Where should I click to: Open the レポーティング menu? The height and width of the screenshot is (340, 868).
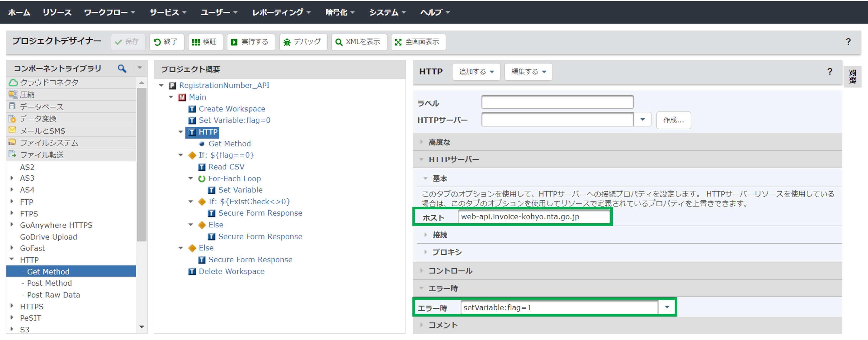(x=281, y=12)
